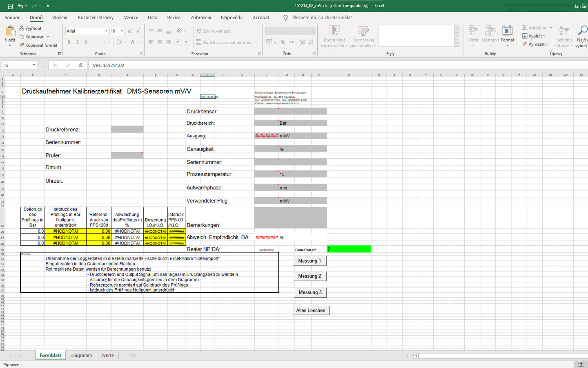The height and width of the screenshot is (368, 588).
Task: Switch to Rozložení stránky tab
Action: [96, 18]
